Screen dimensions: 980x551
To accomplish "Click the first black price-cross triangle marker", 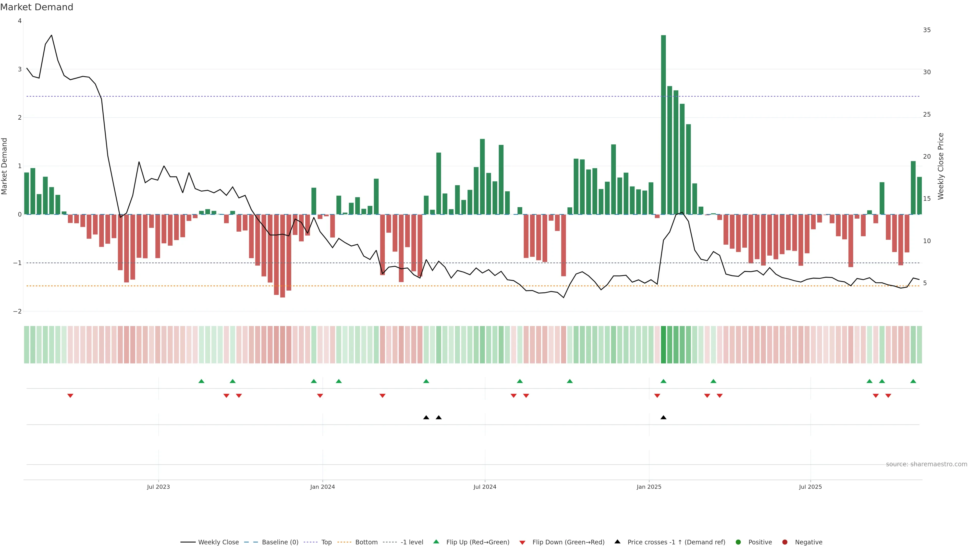I will 426,418.
